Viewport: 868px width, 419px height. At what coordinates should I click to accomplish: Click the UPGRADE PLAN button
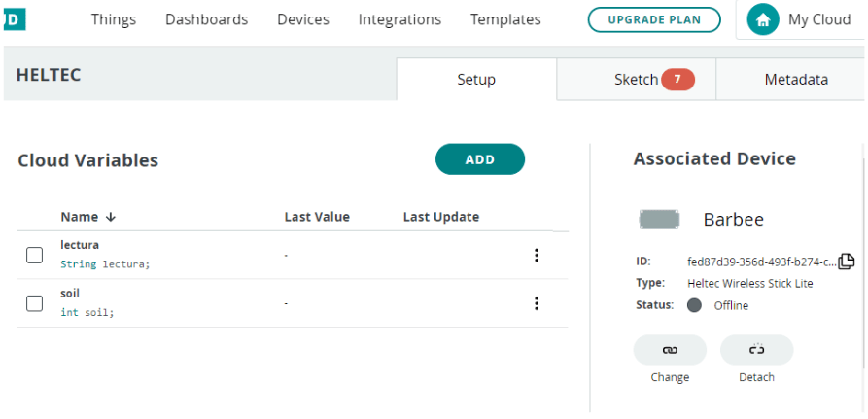click(x=653, y=19)
